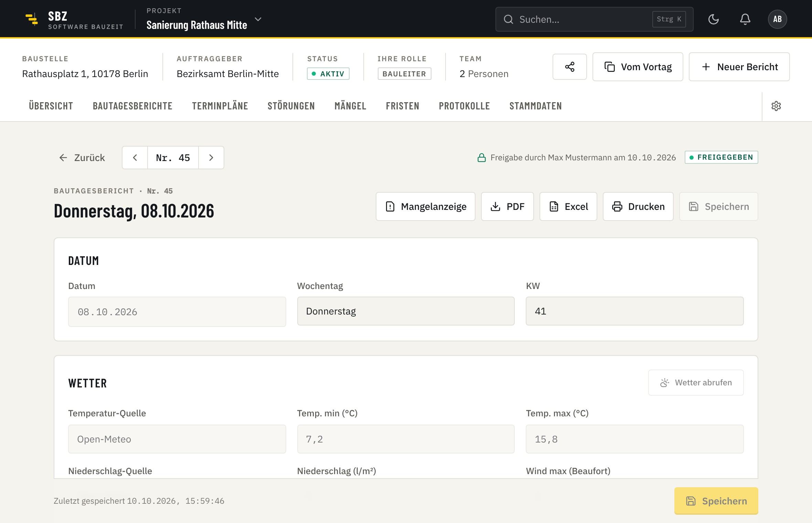Viewport: 812px width, 523px height.
Task: Click the Temp. min field 7,2
Action: coord(406,439)
